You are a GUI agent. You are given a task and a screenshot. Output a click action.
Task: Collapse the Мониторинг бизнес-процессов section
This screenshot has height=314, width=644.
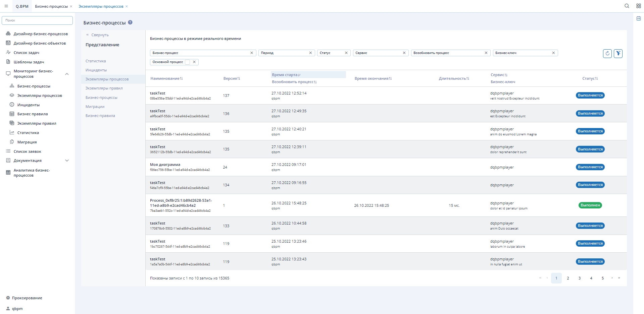[67, 74]
